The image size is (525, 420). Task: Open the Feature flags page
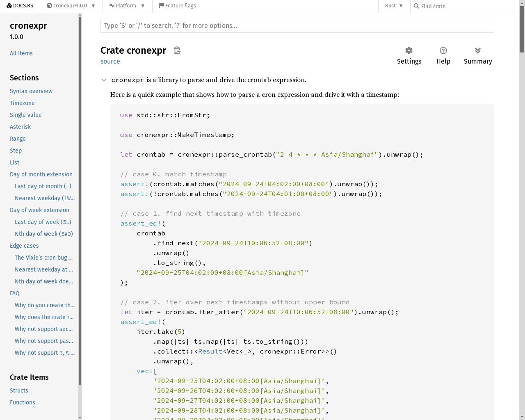(177, 6)
